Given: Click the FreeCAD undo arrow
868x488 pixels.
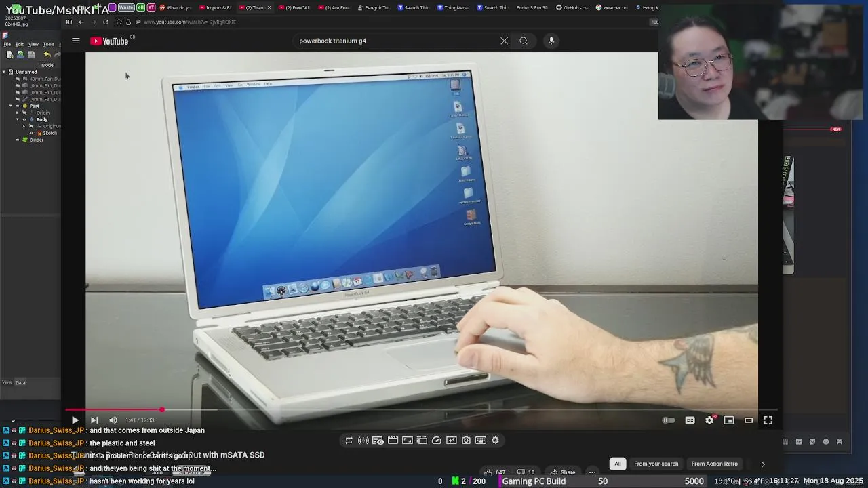Looking at the screenshot, I should 47,54.
